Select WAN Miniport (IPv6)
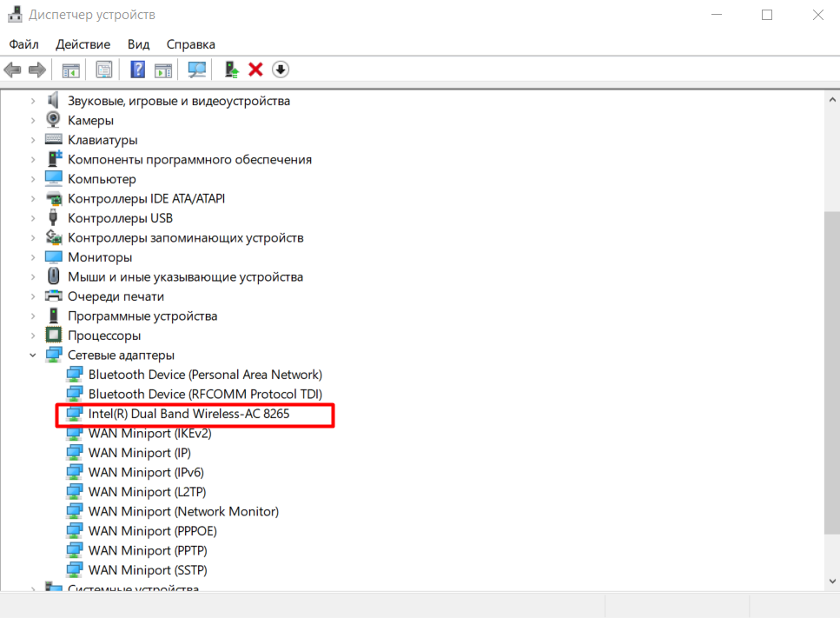Image resolution: width=840 pixels, height=618 pixels. [146, 472]
